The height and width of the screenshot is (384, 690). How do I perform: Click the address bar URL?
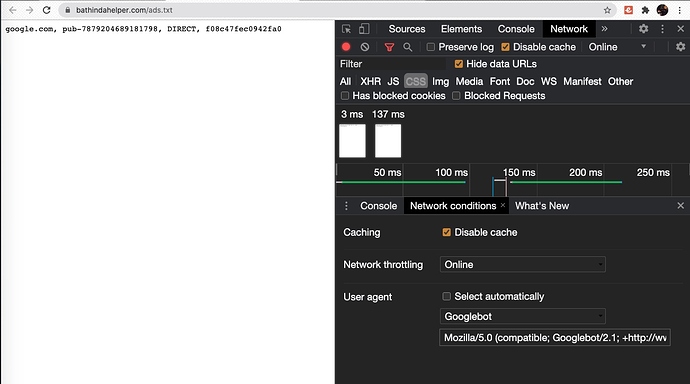[124, 10]
